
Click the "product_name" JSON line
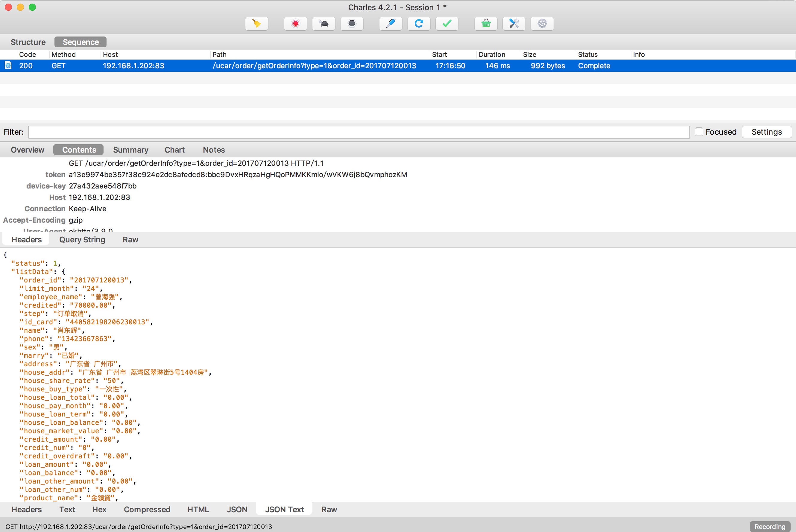click(69, 498)
